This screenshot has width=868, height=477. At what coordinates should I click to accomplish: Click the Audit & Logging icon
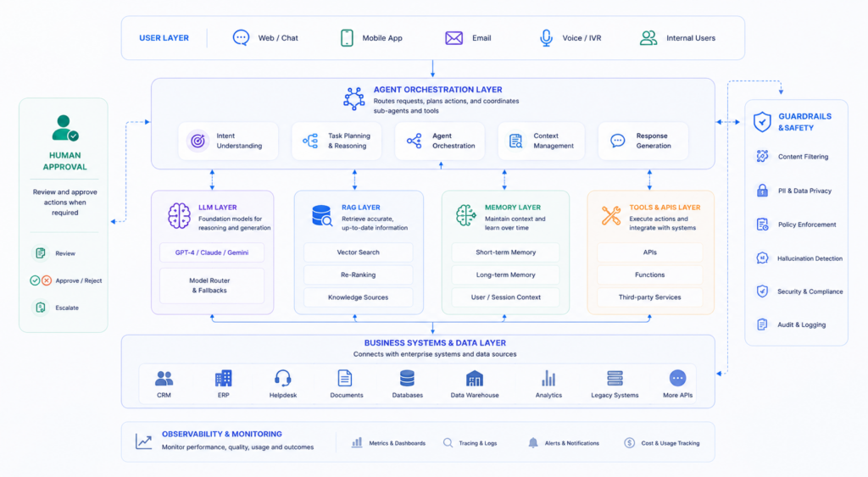(x=762, y=324)
